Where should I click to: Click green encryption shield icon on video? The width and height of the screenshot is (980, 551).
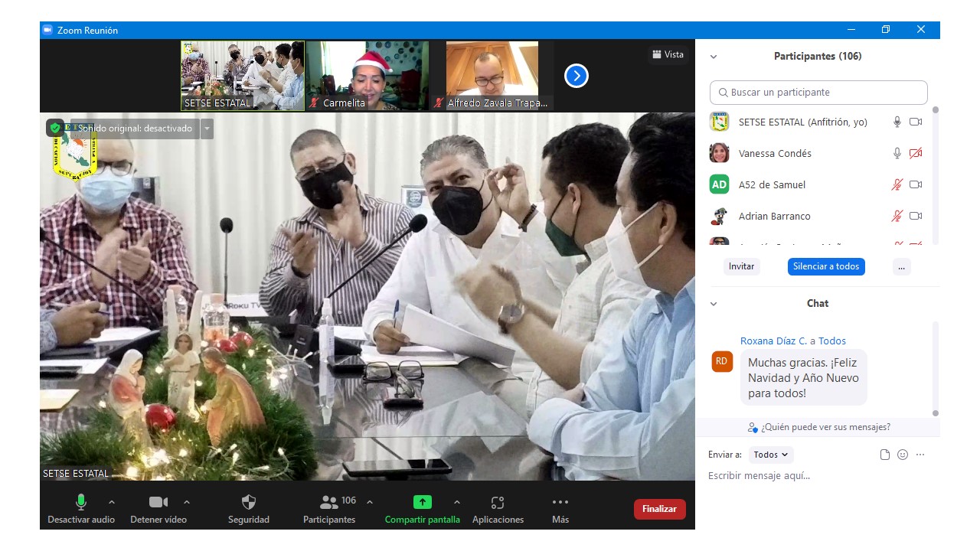(x=55, y=128)
